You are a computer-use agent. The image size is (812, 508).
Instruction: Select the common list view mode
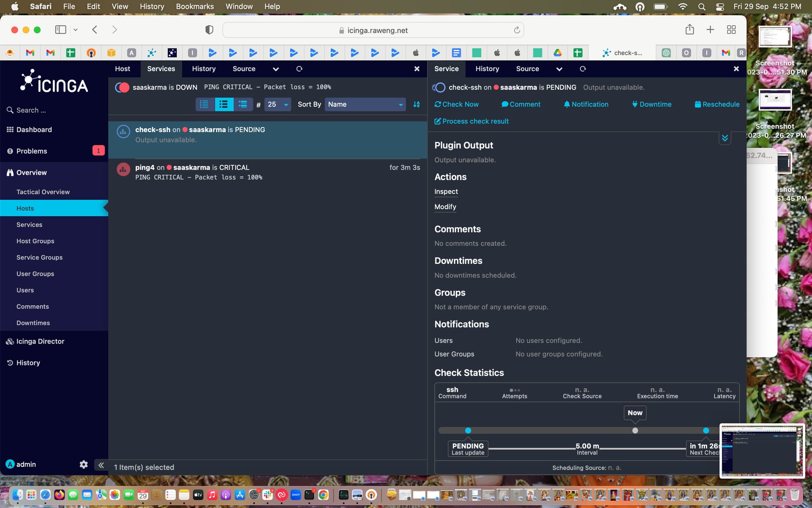click(224, 104)
